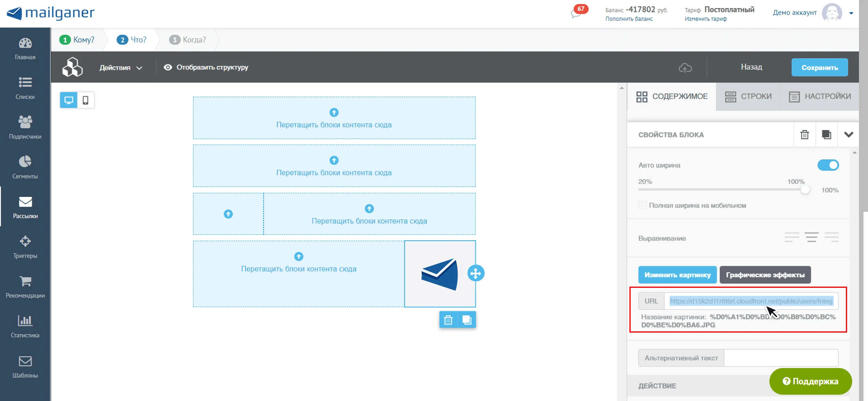
Task: Click the cloud upload icon in toolbar
Action: coord(685,68)
